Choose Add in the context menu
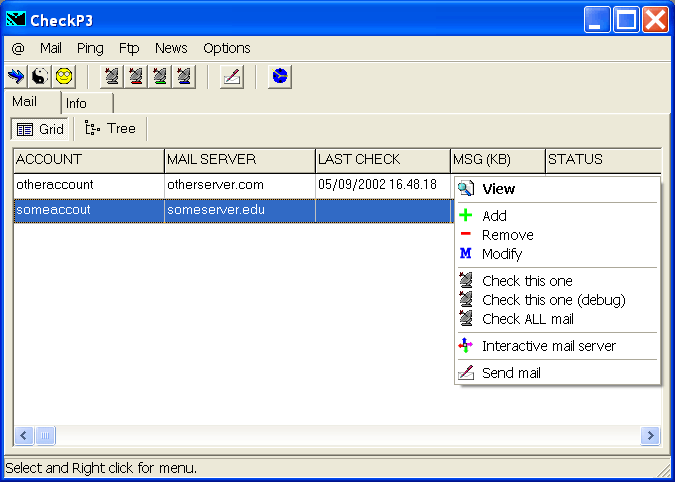The image size is (675, 482). pyautogui.click(x=557, y=215)
